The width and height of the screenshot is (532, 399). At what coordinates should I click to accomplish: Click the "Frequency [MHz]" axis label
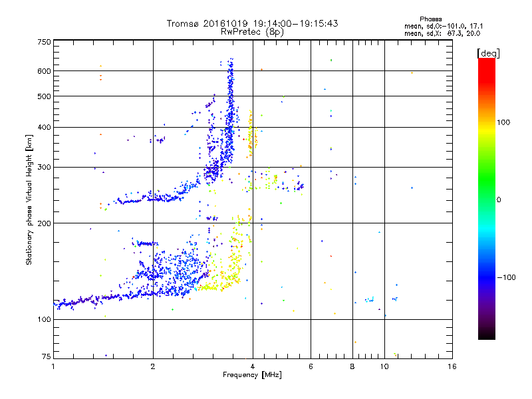tap(252, 375)
